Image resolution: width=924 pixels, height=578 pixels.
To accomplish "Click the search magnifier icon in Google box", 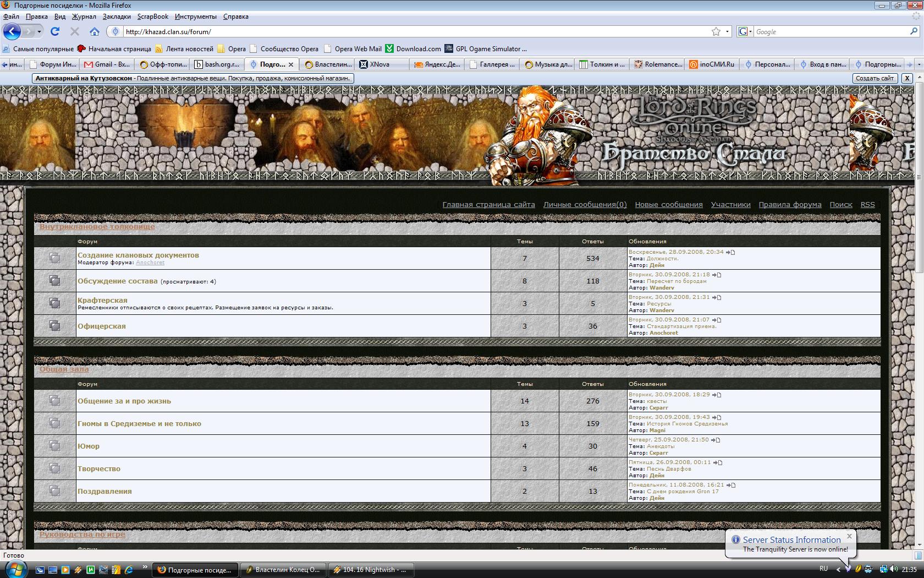I will (x=914, y=31).
